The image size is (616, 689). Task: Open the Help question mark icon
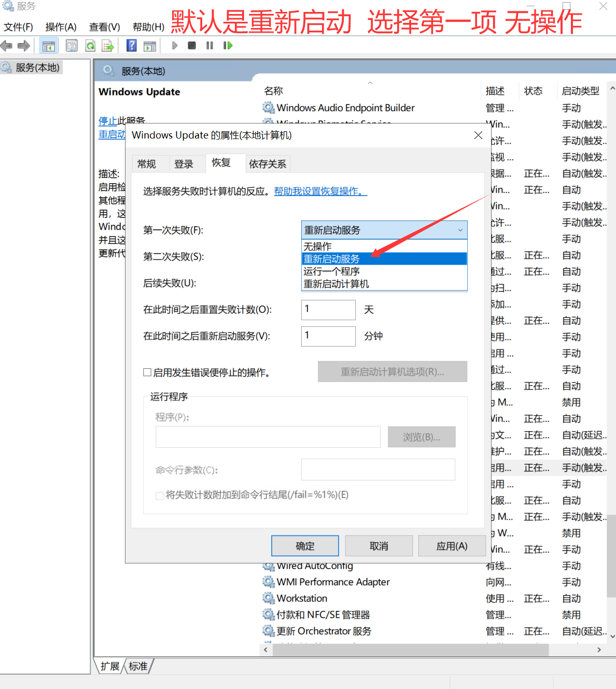[132, 46]
